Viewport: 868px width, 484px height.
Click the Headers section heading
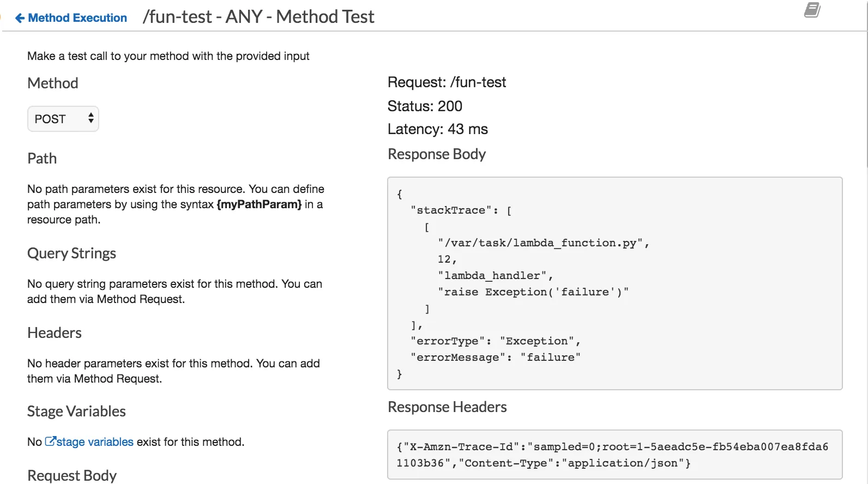pos(55,333)
